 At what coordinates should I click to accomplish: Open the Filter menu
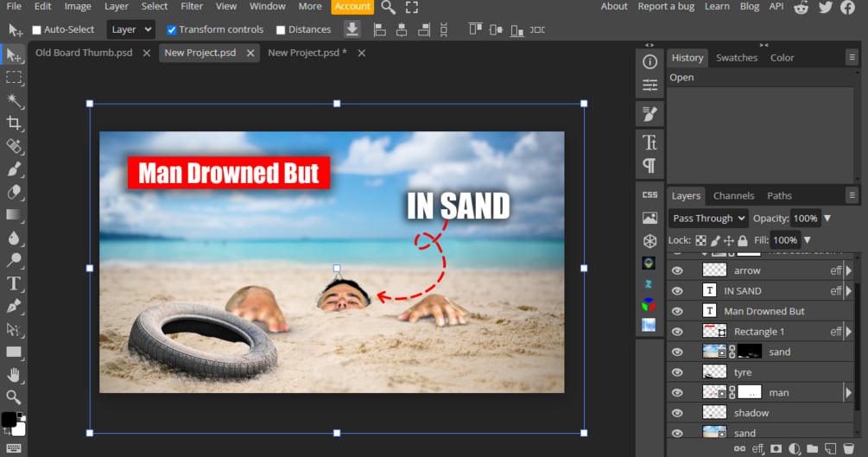point(192,6)
